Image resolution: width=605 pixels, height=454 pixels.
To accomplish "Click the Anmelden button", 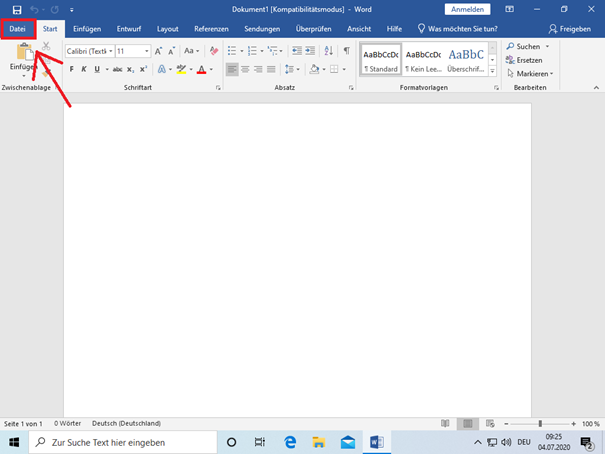I will [x=467, y=9].
